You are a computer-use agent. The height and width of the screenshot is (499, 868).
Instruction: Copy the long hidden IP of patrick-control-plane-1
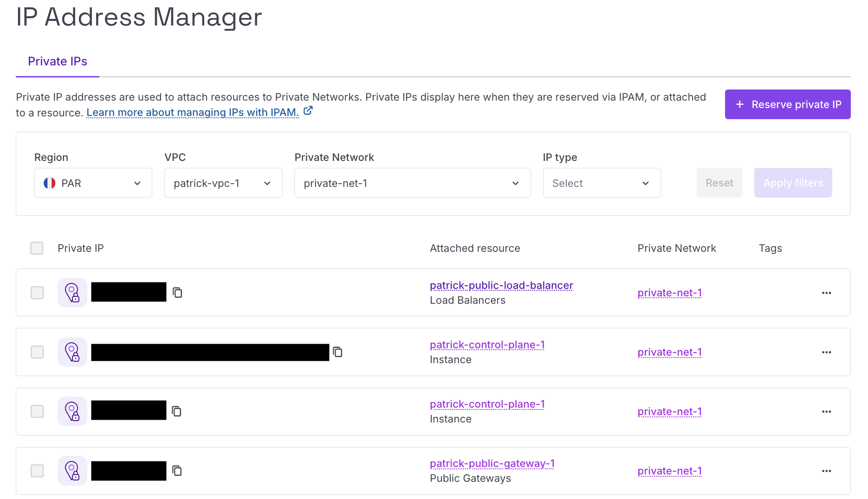338,352
